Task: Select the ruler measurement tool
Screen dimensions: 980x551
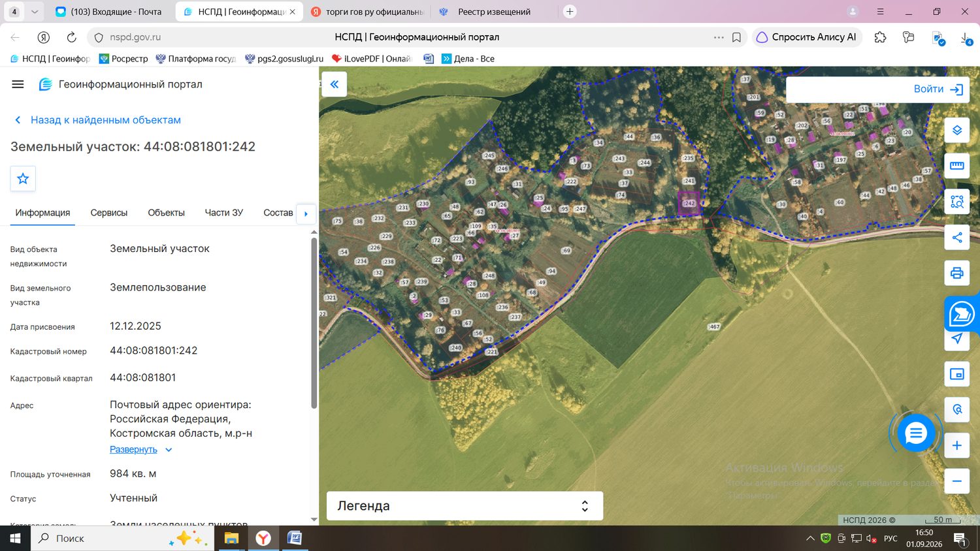Action: click(956, 166)
